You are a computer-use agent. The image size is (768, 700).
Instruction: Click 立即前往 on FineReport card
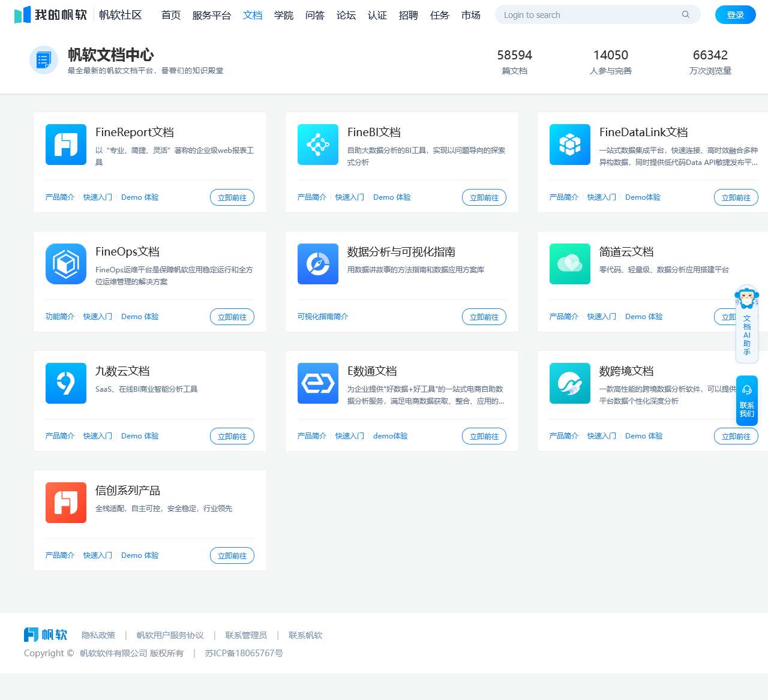pos(232,197)
